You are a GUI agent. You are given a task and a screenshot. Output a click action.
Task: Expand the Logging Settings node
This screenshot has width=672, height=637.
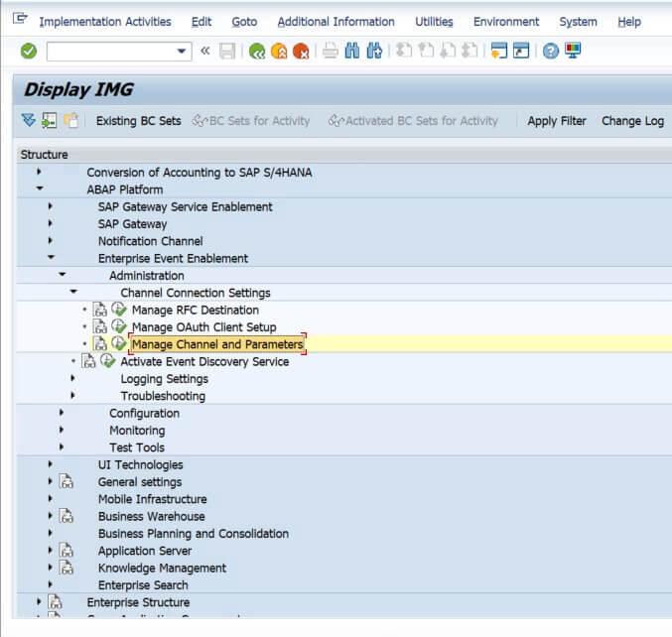(72, 378)
